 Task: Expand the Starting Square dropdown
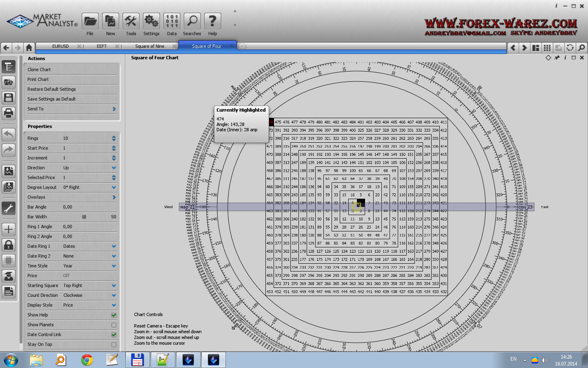(x=114, y=286)
